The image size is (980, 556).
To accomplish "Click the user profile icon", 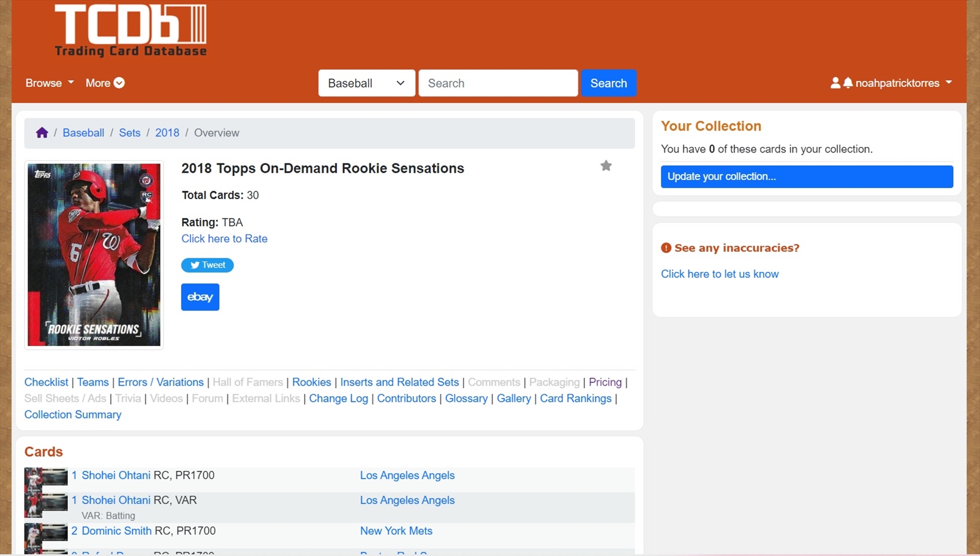I will point(835,83).
